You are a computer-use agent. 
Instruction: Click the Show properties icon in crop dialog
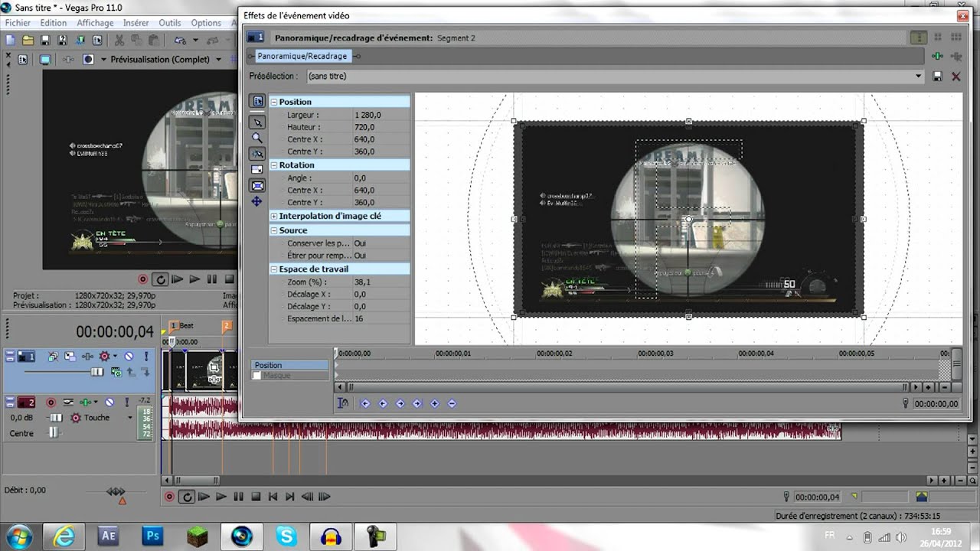click(256, 101)
